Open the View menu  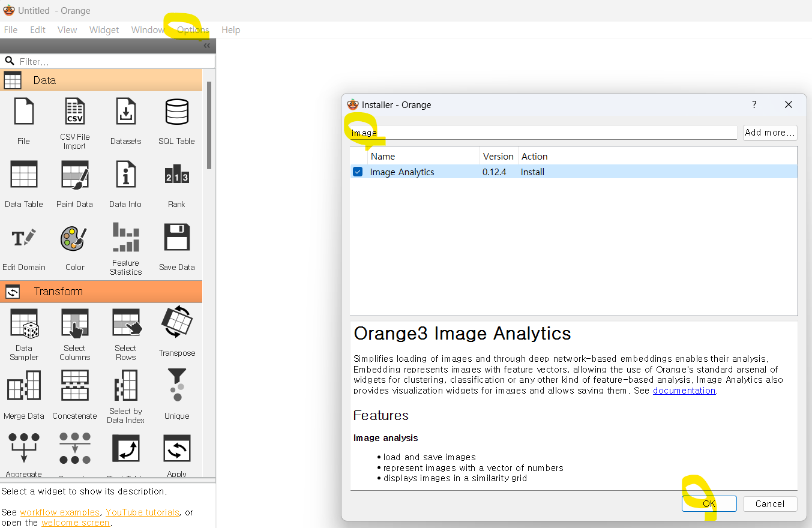[67, 30]
